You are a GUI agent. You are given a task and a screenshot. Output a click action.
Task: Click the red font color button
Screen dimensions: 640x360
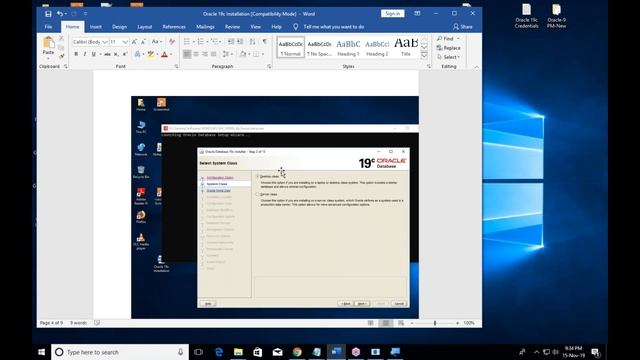click(x=164, y=54)
